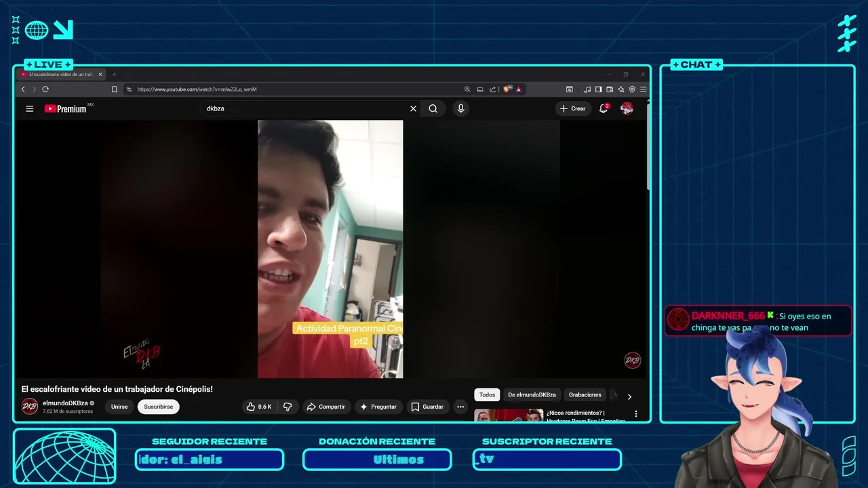Save video with Guardar button
This screenshot has height=488, width=868.
(x=428, y=407)
